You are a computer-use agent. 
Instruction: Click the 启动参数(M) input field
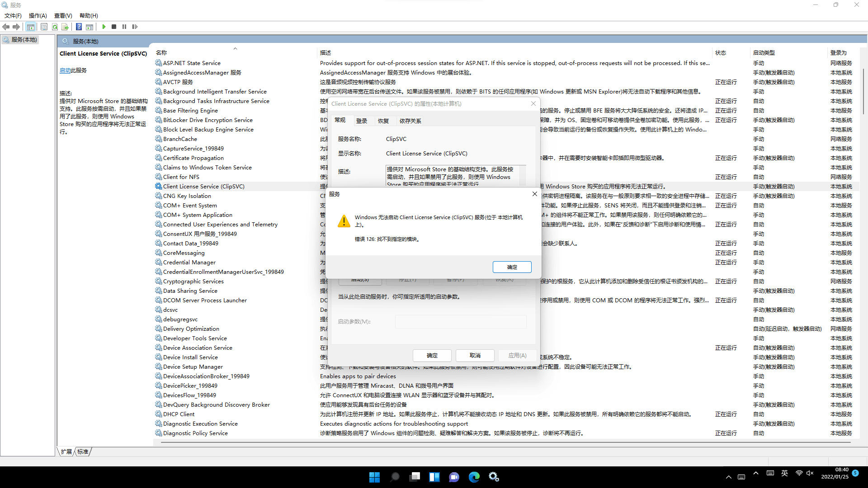click(461, 322)
